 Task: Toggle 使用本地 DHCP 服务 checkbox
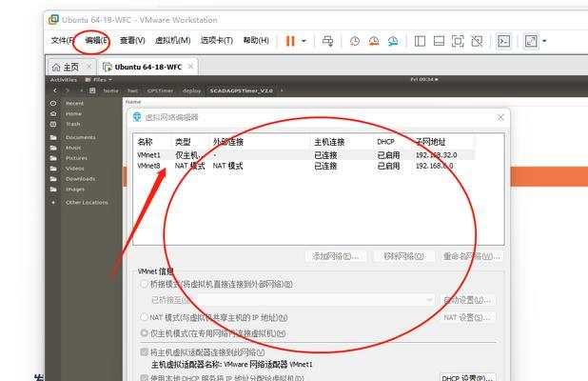click(144, 377)
